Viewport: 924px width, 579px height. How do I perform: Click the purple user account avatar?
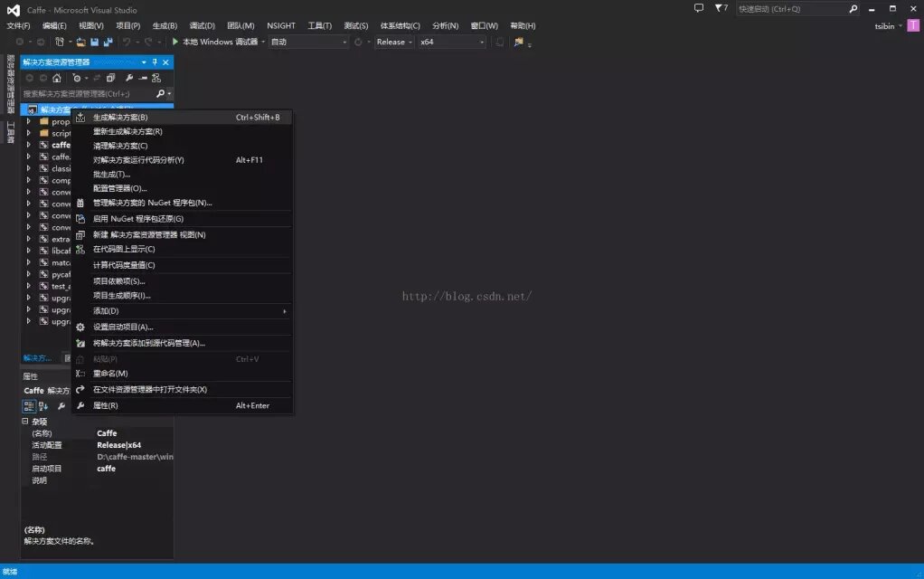tap(913, 26)
